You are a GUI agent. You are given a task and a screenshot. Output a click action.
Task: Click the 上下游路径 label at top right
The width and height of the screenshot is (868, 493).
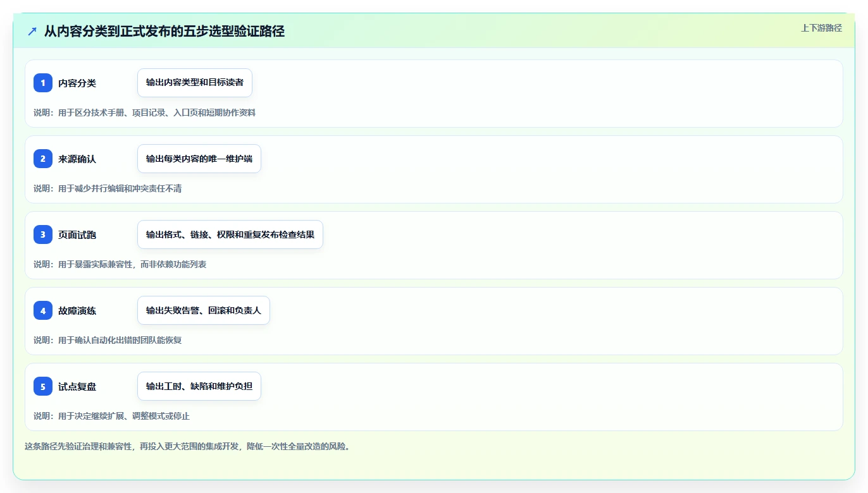coord(821,28)
